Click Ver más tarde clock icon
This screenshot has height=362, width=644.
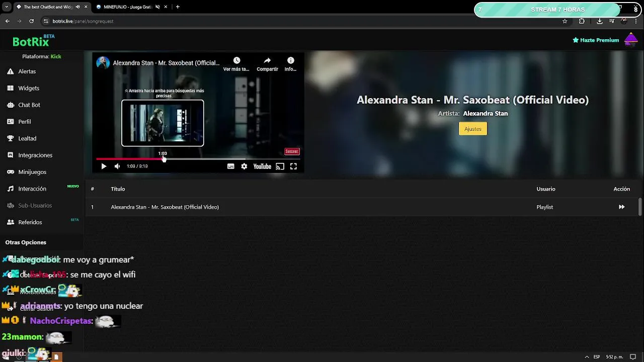pos(236,60)
